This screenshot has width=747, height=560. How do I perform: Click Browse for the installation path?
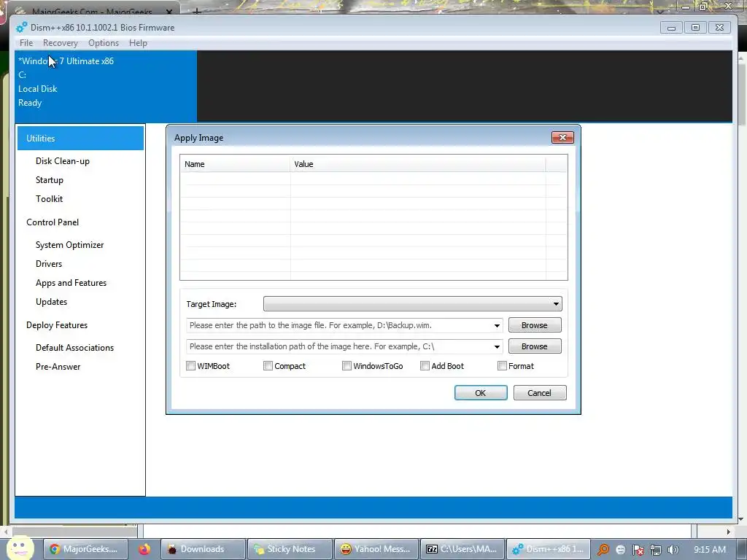click(x=535, y=346)
